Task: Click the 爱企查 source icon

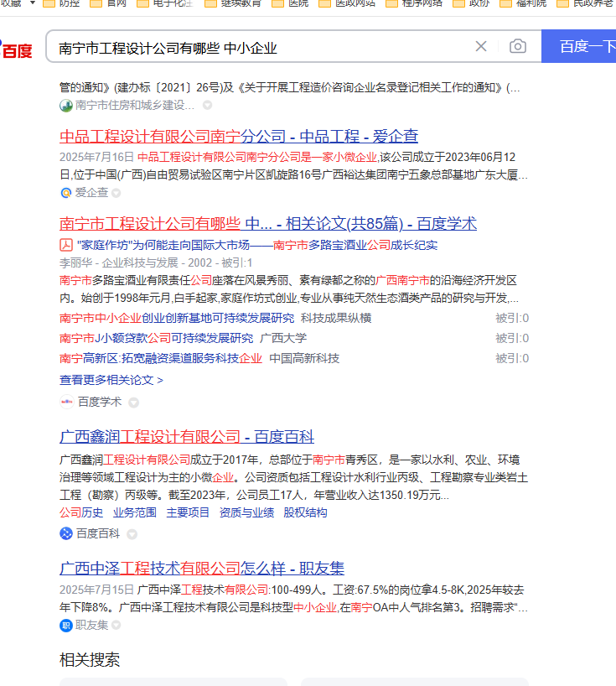Action: pos(66,193)
